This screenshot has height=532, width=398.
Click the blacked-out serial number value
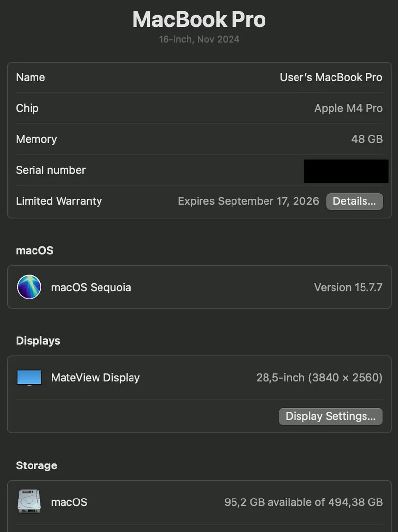pos(346,171)
